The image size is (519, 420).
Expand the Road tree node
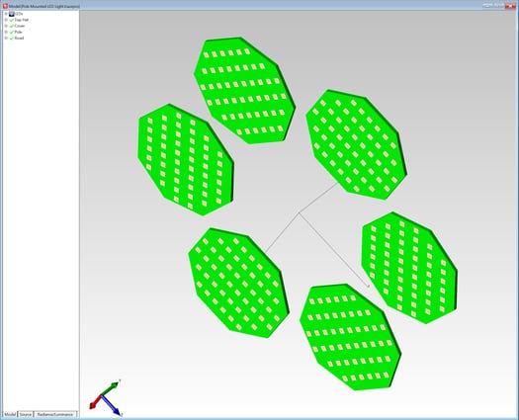coord(6,39)
